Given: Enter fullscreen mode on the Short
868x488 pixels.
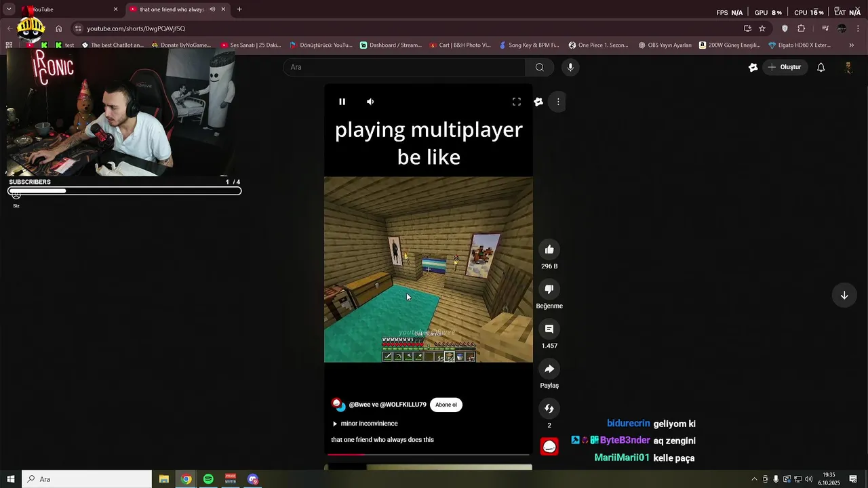Looking at the screenshot, I should (x=517, y=102).
